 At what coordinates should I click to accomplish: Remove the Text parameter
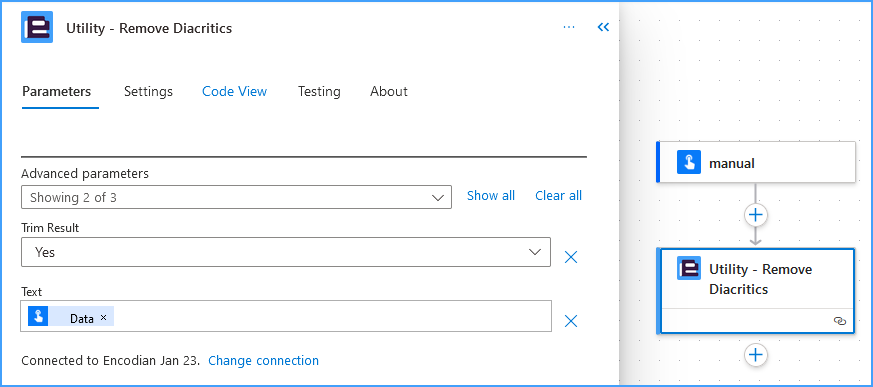click(571, 321)
